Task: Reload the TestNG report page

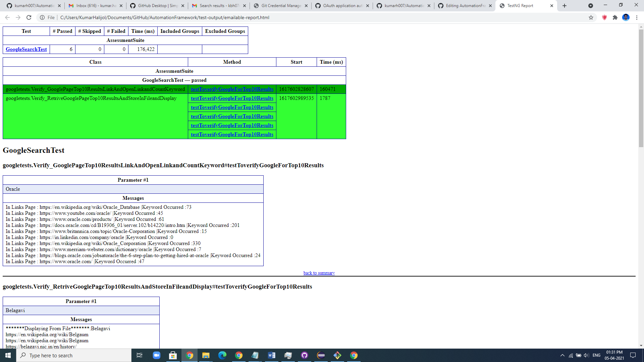Action: pyautogui.click(x=29, y=17)
